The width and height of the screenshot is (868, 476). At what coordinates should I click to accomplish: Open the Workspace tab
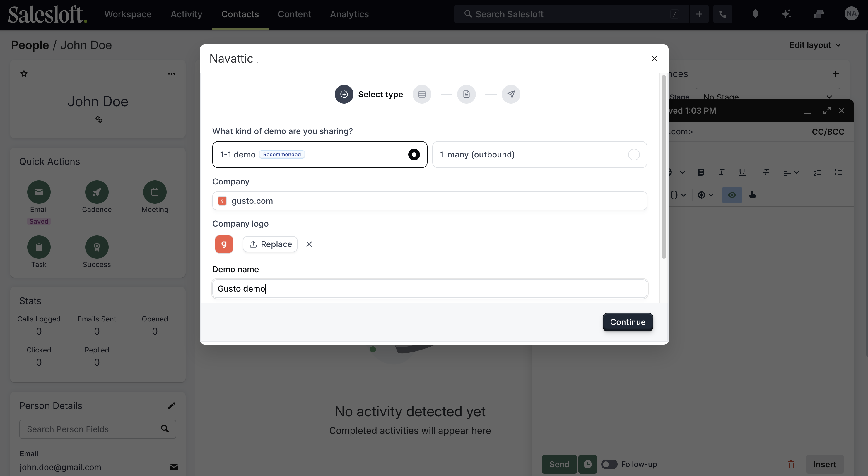click(128, 14)
